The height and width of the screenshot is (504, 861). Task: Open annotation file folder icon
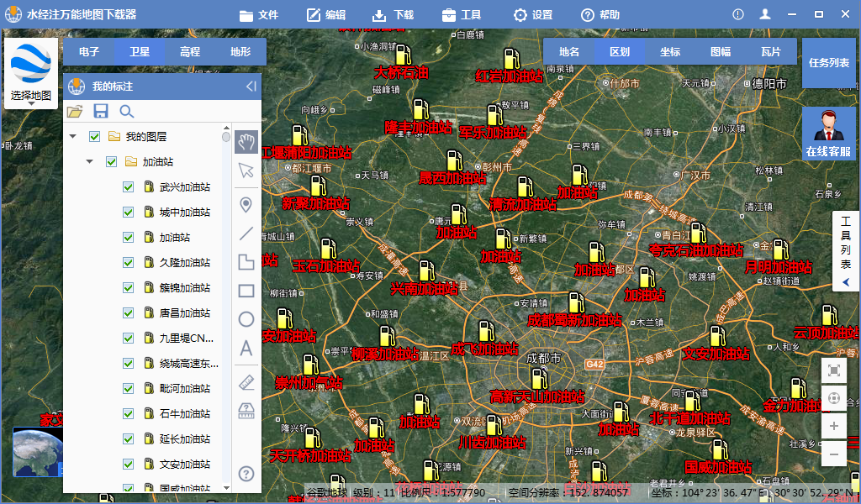point(75,112)
